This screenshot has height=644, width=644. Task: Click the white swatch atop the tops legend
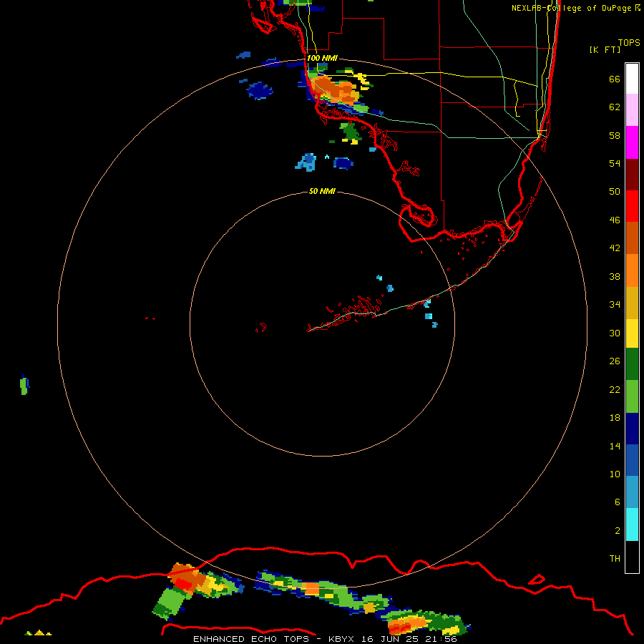point(632,79)
